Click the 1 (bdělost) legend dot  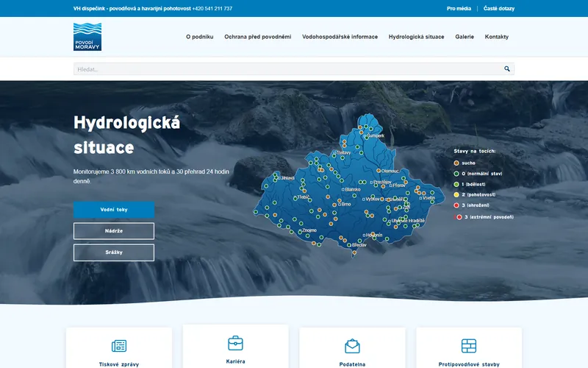click(456, 185)
